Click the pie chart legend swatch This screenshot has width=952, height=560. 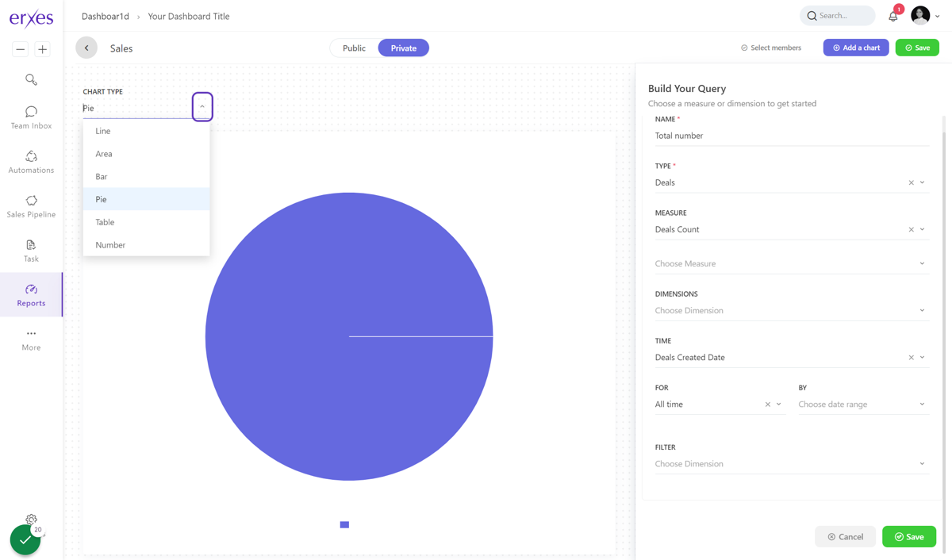point(344,524)
